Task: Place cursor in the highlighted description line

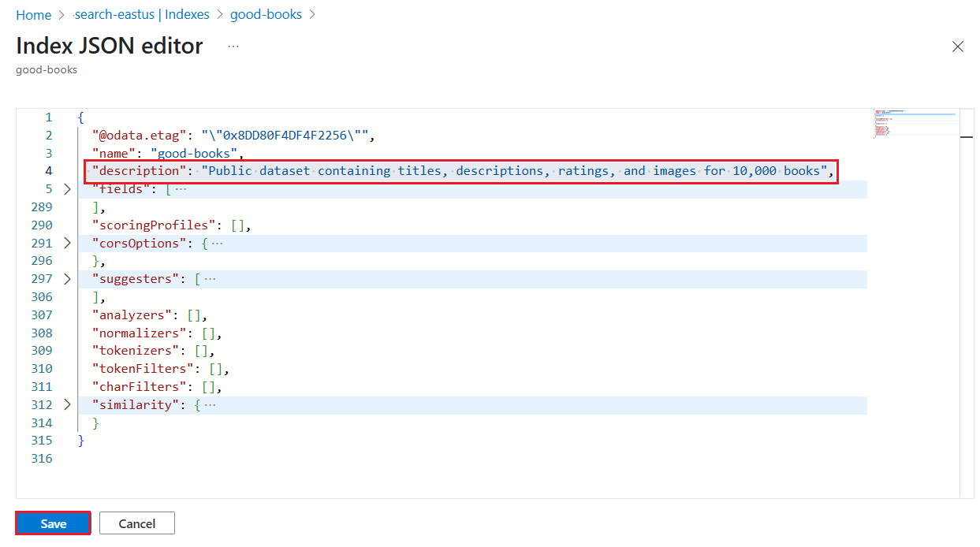Action: (394, 170)
